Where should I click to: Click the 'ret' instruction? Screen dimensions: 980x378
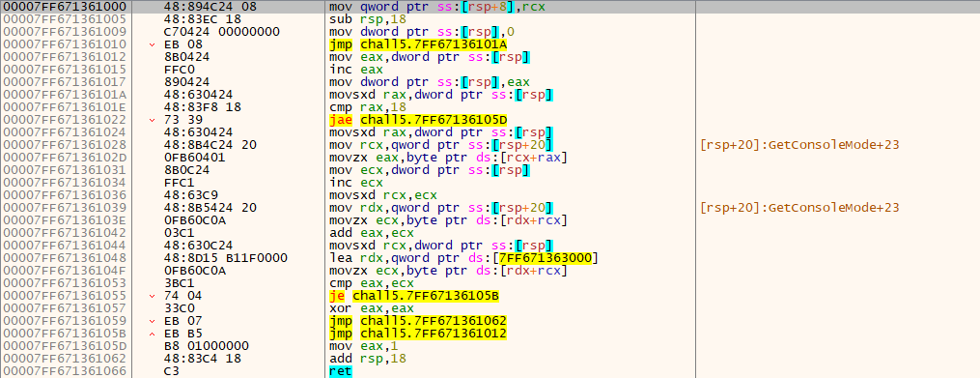tap(341, 370)
